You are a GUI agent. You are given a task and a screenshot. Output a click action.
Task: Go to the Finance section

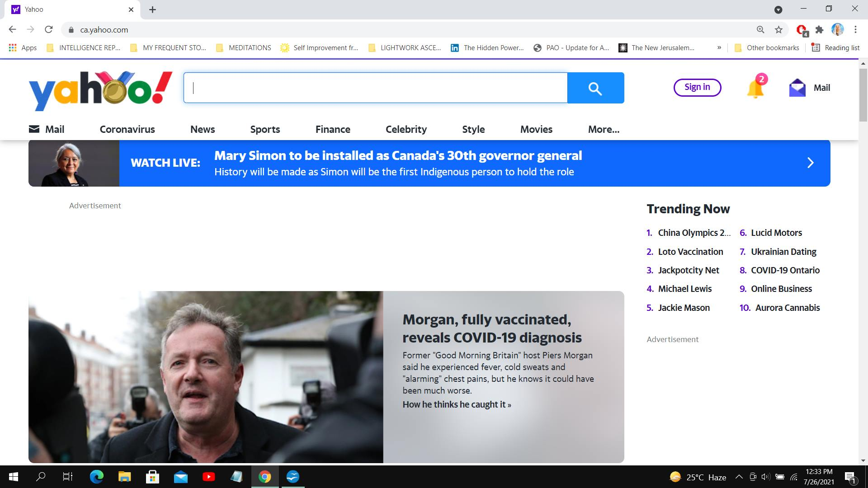pos(333,129)
